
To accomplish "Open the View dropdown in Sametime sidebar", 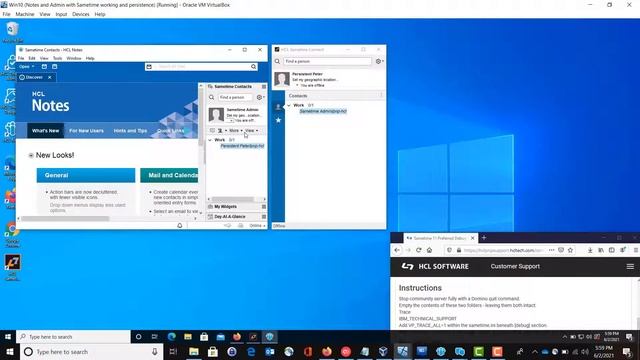I will (x=251, y=131).
